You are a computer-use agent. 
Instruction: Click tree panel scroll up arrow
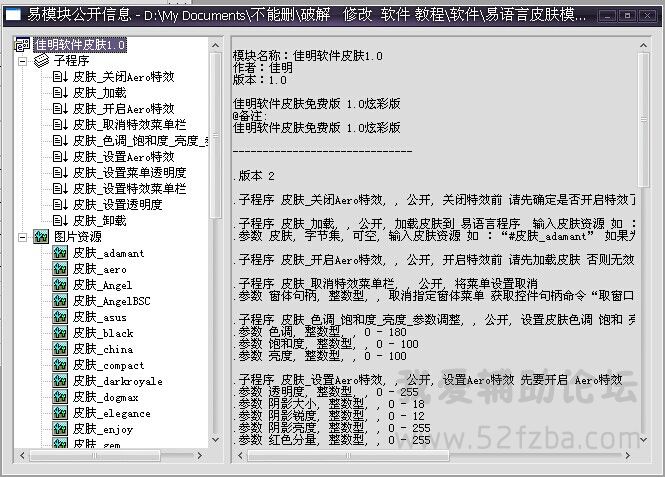tap(215, 45)
